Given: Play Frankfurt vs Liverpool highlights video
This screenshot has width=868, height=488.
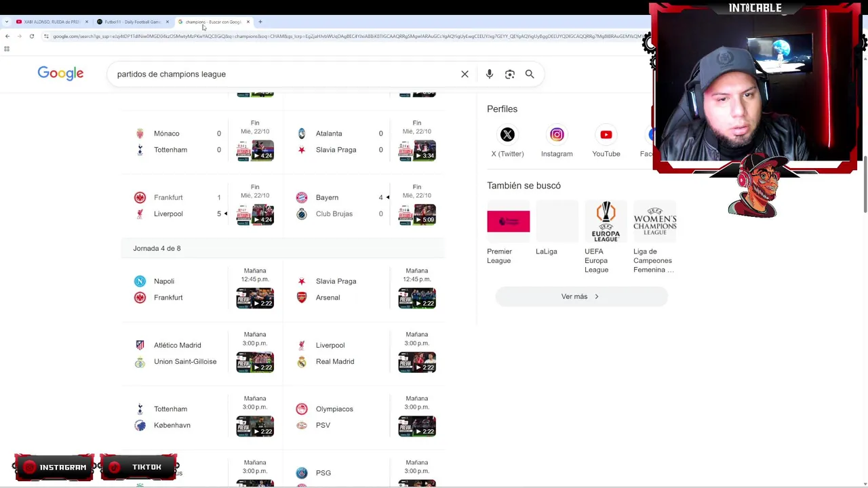Looking at the screenshot, I should [x=255, y=214].
